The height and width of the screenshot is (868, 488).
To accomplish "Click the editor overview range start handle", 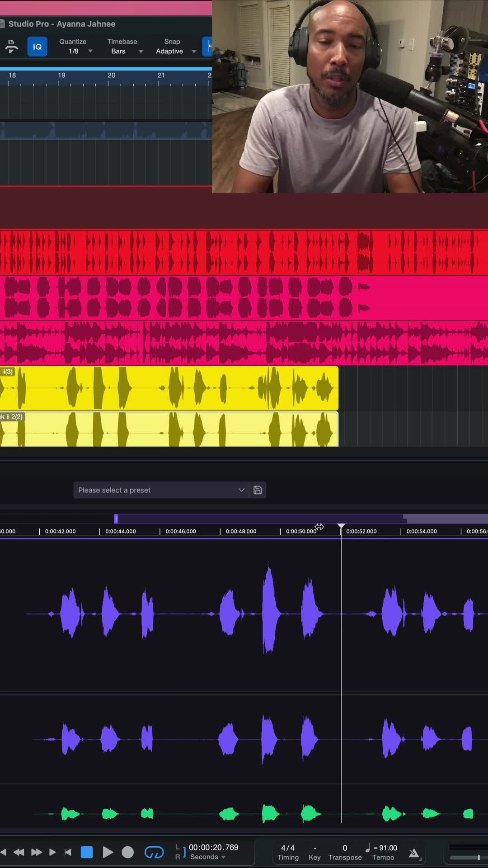I will 116,519.
